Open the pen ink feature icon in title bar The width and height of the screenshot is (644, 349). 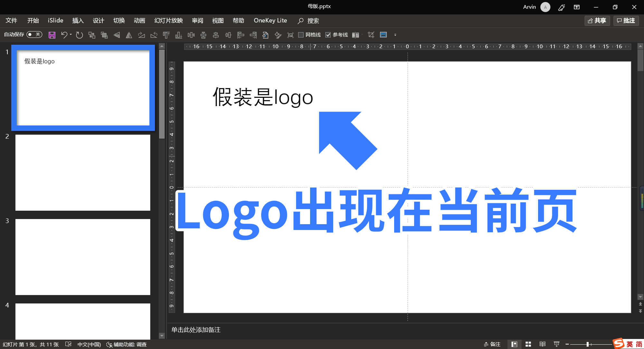561,7
